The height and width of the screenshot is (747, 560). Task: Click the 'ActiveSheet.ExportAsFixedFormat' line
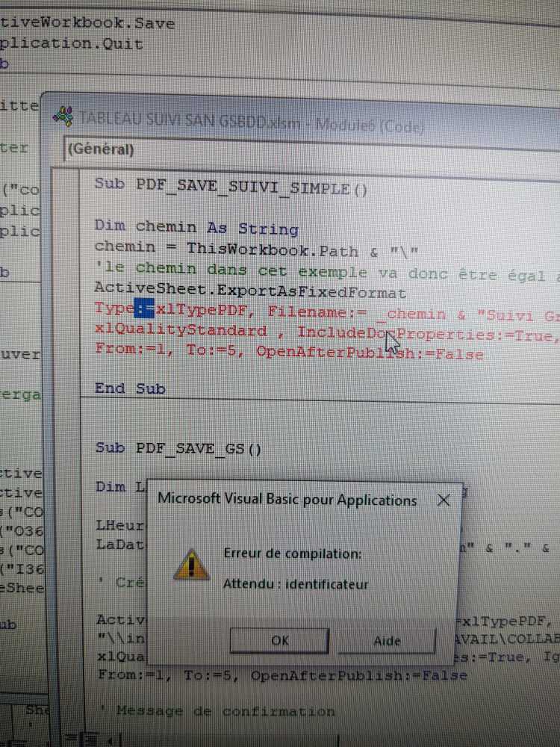(250, 291)
